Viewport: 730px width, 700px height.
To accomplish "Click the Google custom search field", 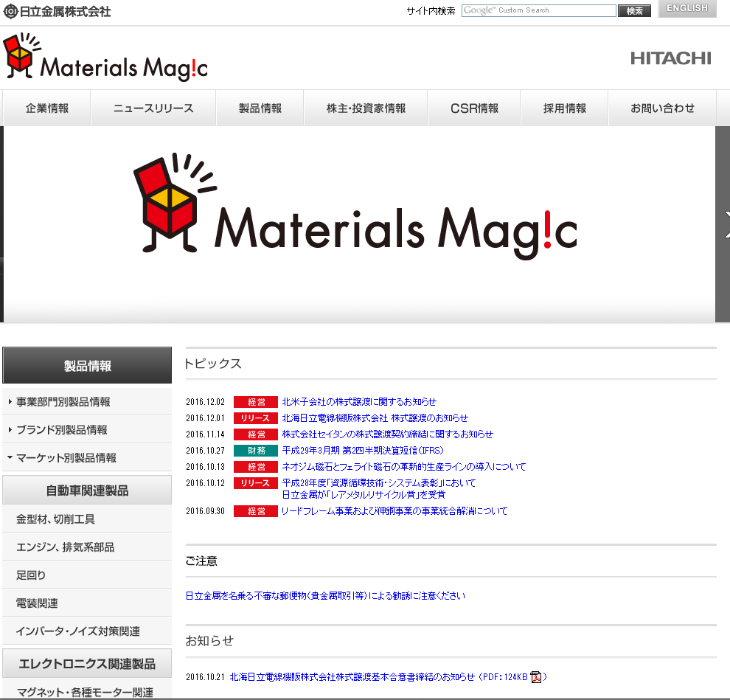I will [x=538, y=11].
